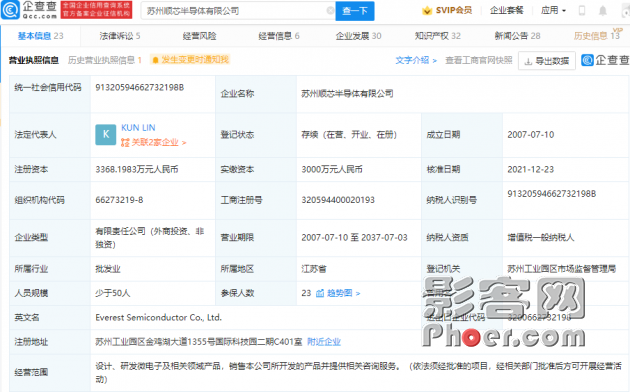Click 发生变更时通知我 button
The width and height of the screenshot is (630, 392).
[190, 60]
